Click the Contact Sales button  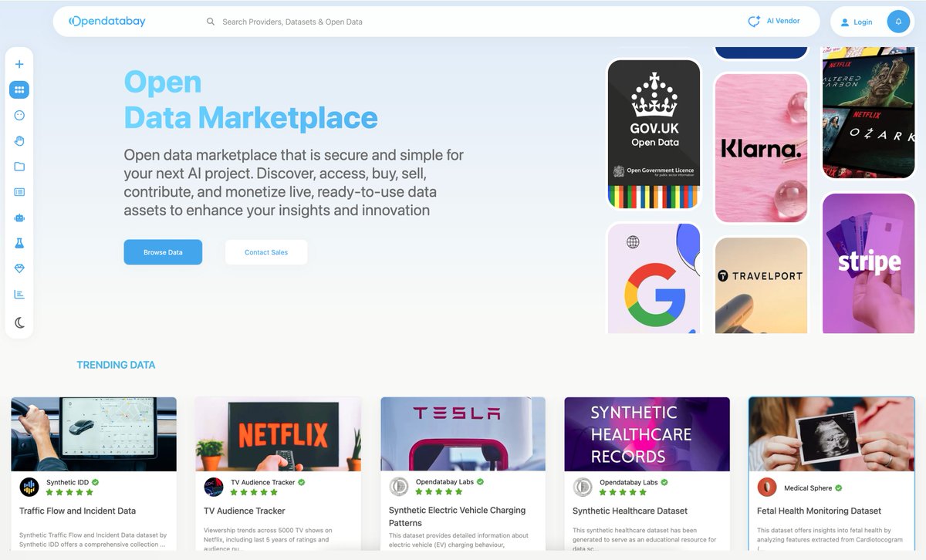point(266,252)
